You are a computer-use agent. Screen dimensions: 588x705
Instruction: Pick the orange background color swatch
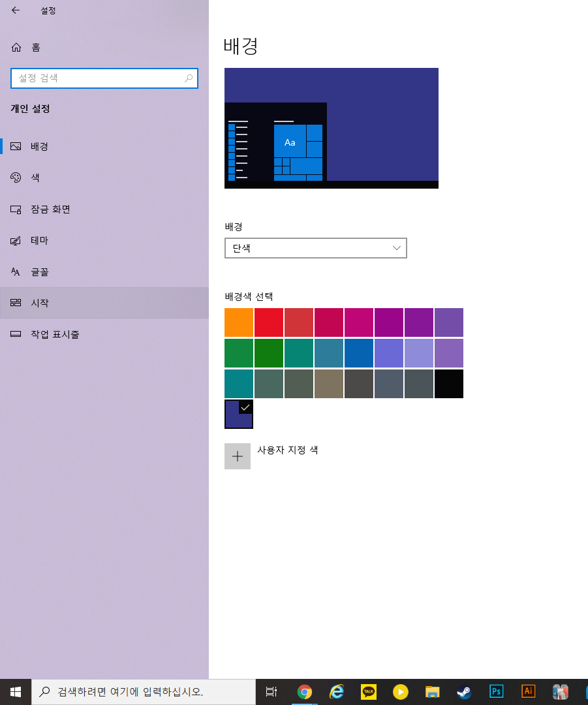[x=239, y=322]
